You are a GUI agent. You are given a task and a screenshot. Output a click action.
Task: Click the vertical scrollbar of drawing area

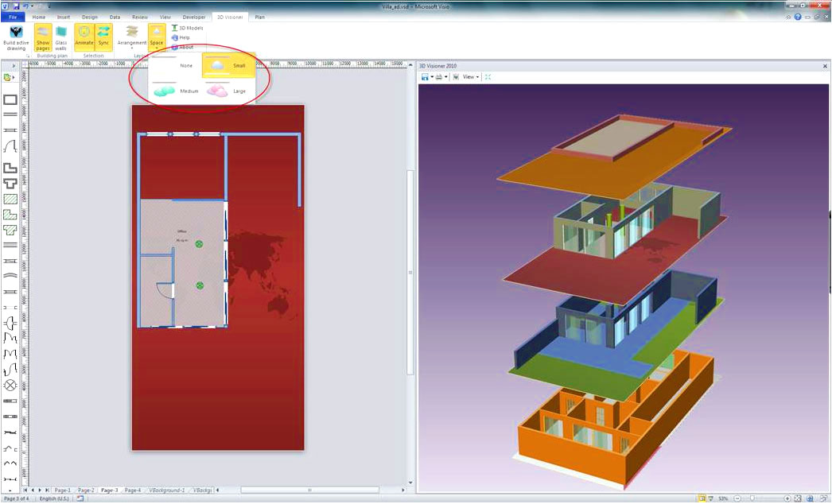point(410,272)
